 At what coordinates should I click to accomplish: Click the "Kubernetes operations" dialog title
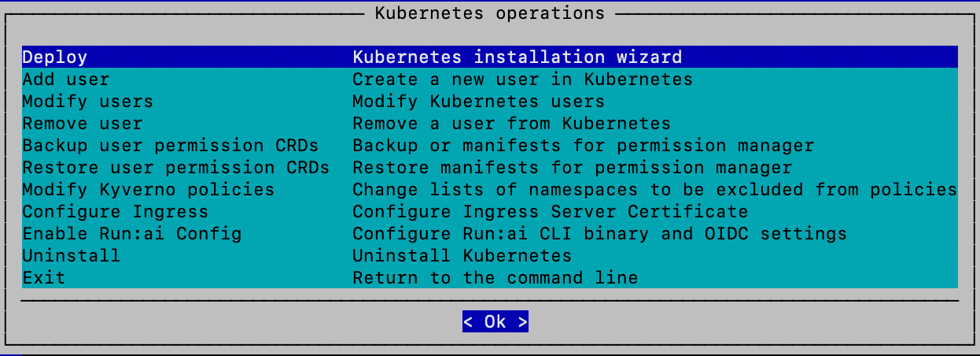489,13
